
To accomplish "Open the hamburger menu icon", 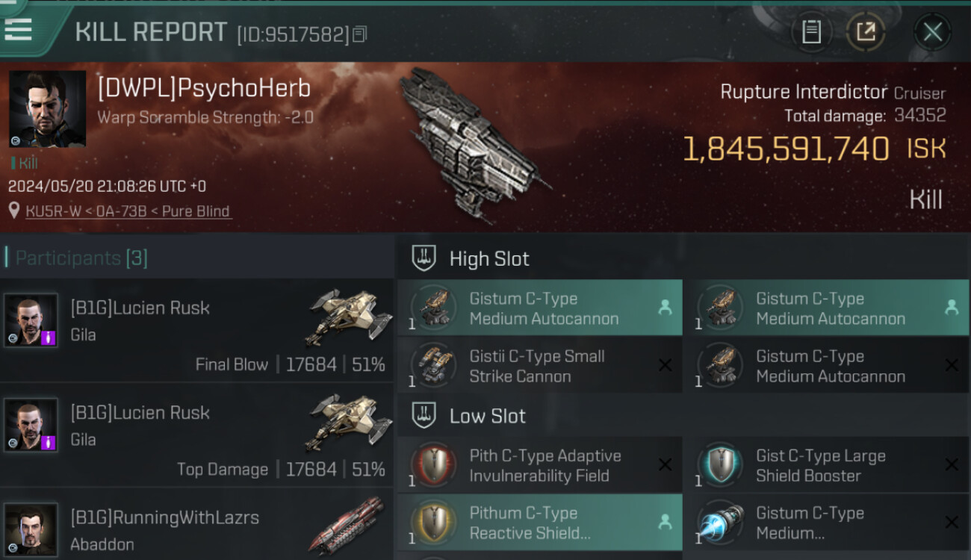I will coord(18,29).
